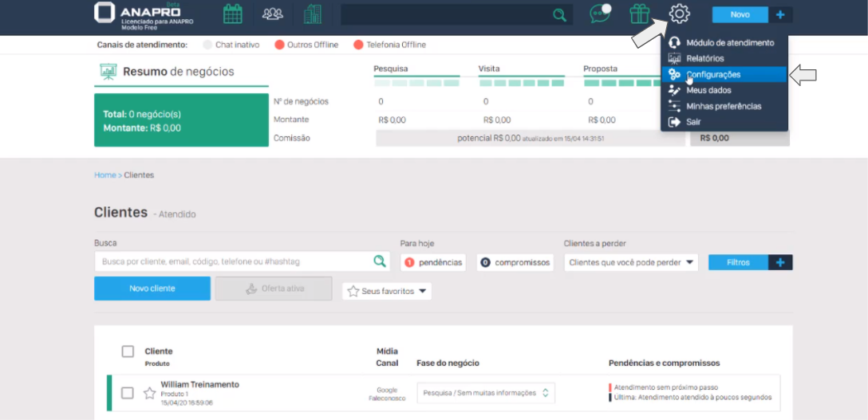Mark William Treinamento as favorite with star
The width and height of the screenshot is (868, 420).
[149, 393]
